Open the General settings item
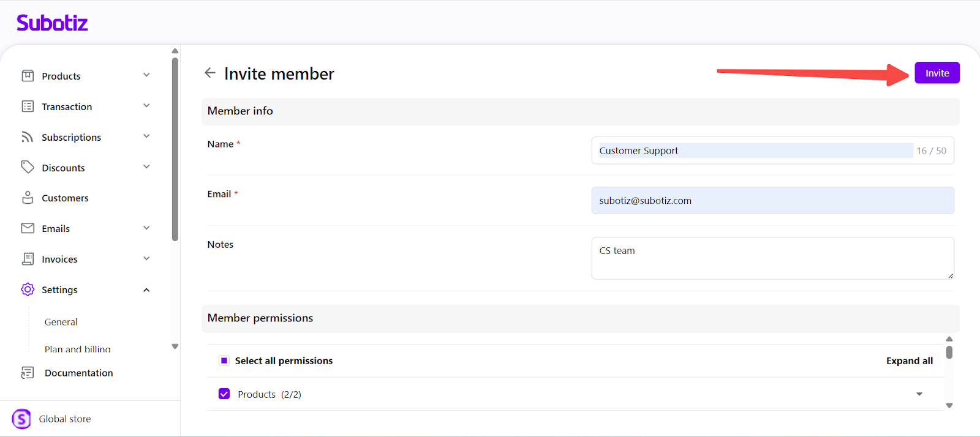 (x=61, y=322)
